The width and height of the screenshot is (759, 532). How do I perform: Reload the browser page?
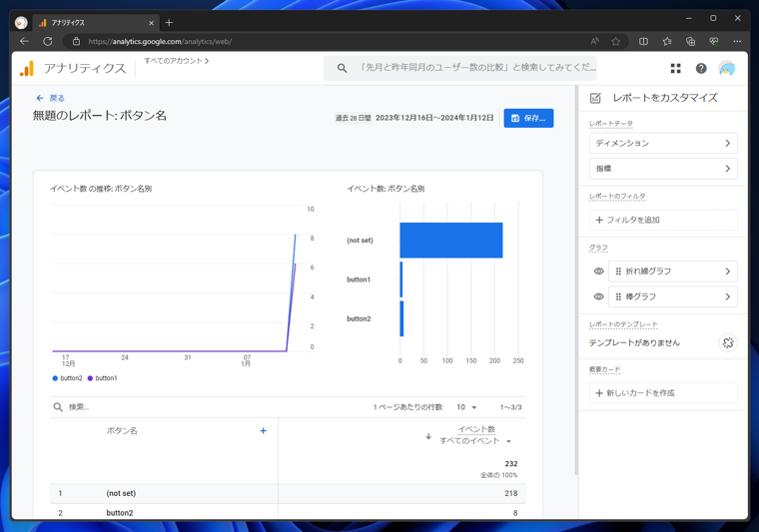(x=48, y=42)
